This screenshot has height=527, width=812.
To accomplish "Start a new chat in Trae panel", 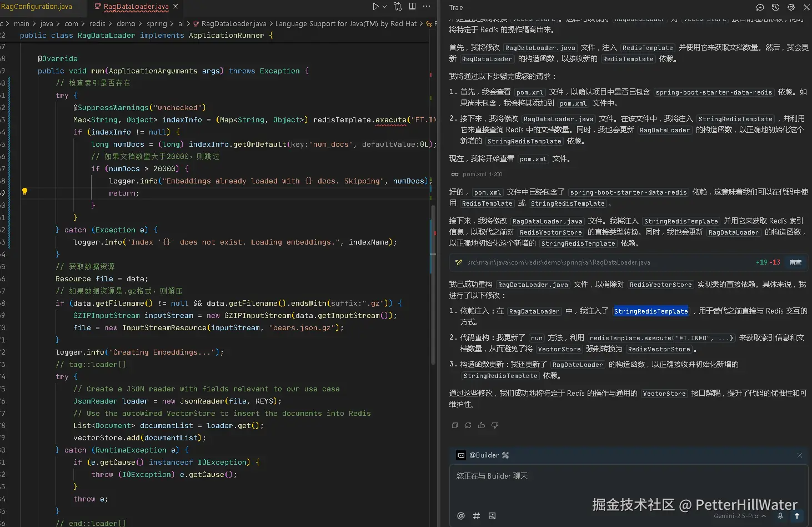I will click(760, 7).
